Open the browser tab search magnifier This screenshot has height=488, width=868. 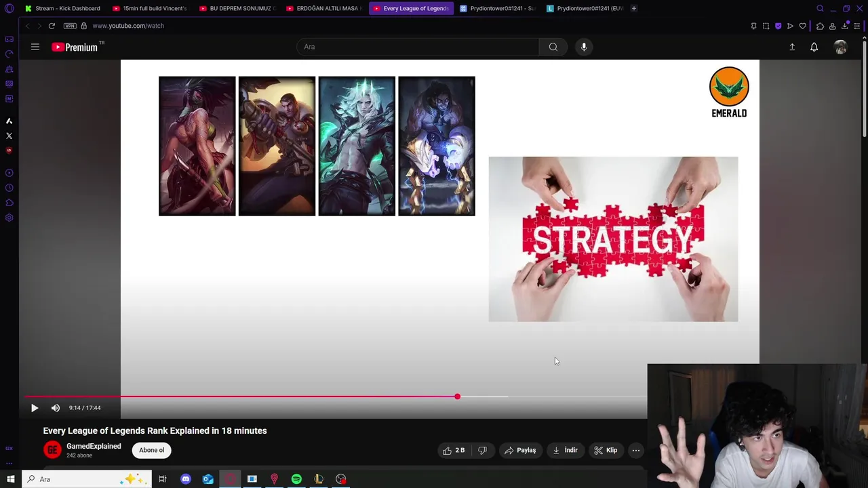tap(820, 8)
